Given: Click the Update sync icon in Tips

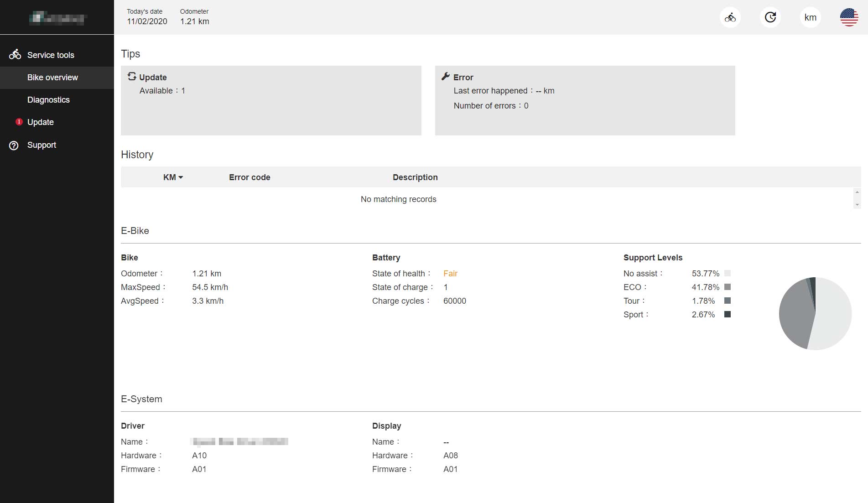Looking at the screenshot, I should pyautogui.click(x=132, y=77).
